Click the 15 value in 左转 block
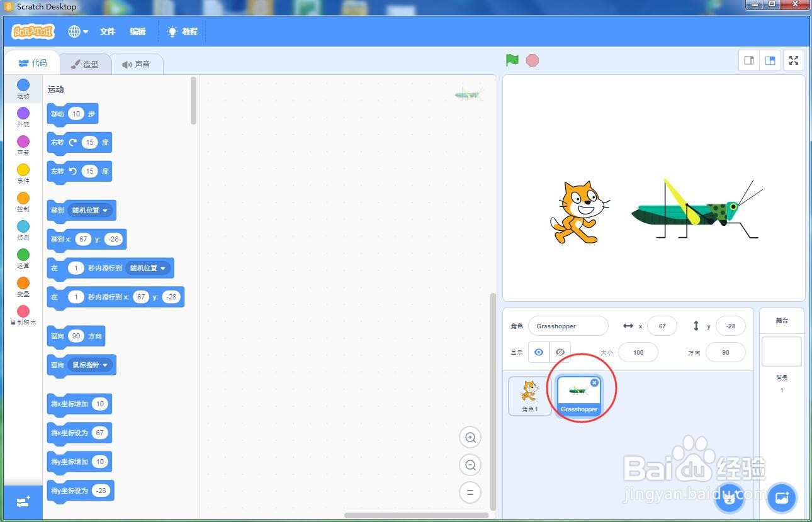This screenshot has height=522, width=812. (89, 171)
